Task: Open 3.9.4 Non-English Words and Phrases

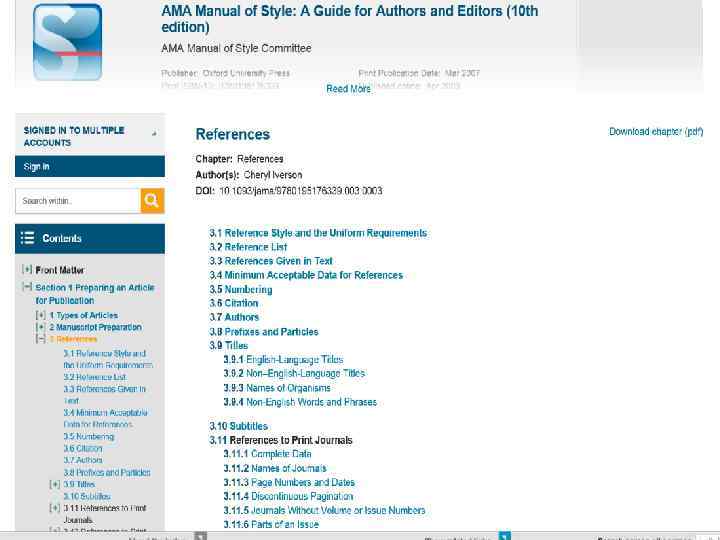Action: (300, 402)
